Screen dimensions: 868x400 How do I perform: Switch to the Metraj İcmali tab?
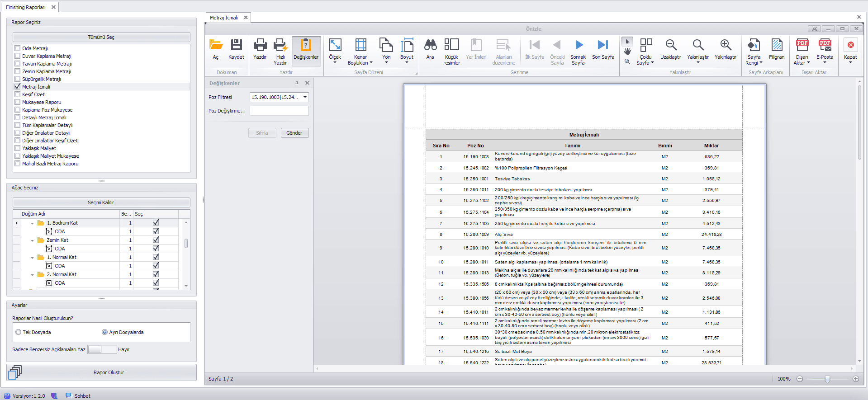[224, 18]
